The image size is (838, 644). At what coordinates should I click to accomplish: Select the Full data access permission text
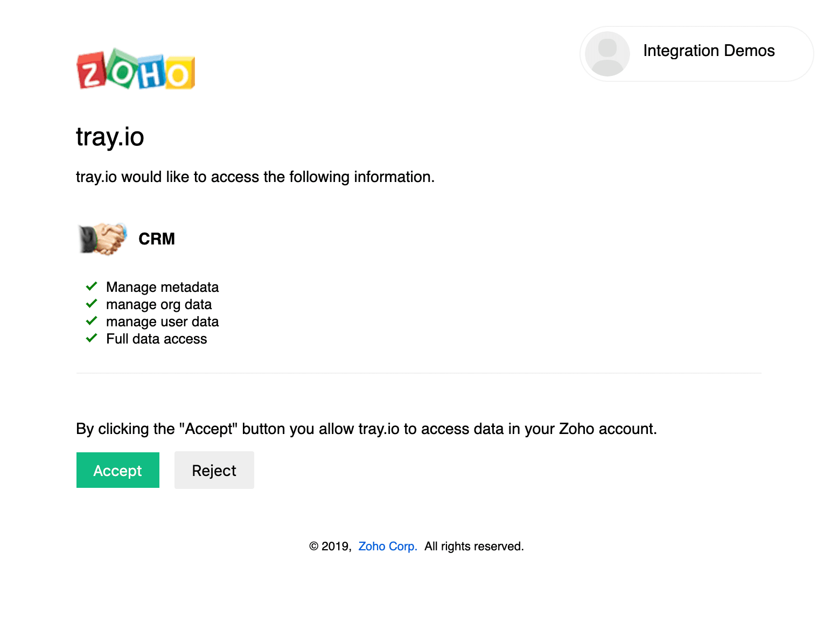pyautogui.click(x=156, y=339)
